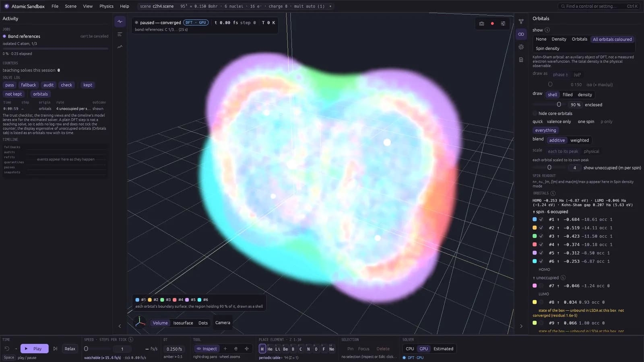Select the activity pulse icon in left rail
The height and width of the screenshot is (362, 644).
tap(120, 21)
